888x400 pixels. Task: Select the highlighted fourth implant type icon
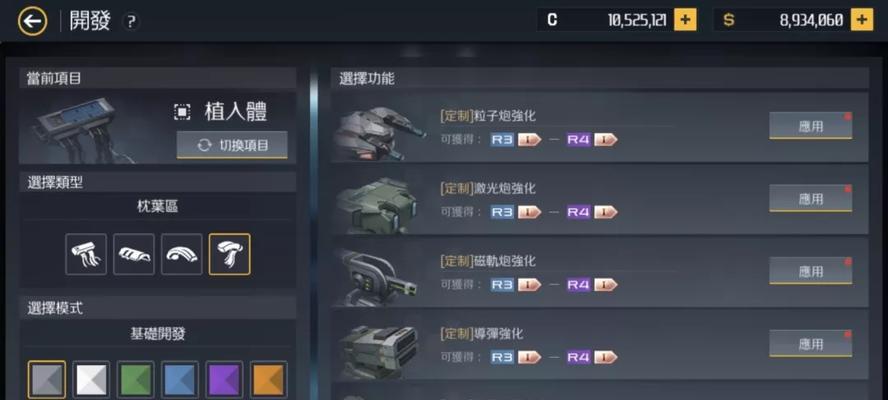click(x=229, y=254)
